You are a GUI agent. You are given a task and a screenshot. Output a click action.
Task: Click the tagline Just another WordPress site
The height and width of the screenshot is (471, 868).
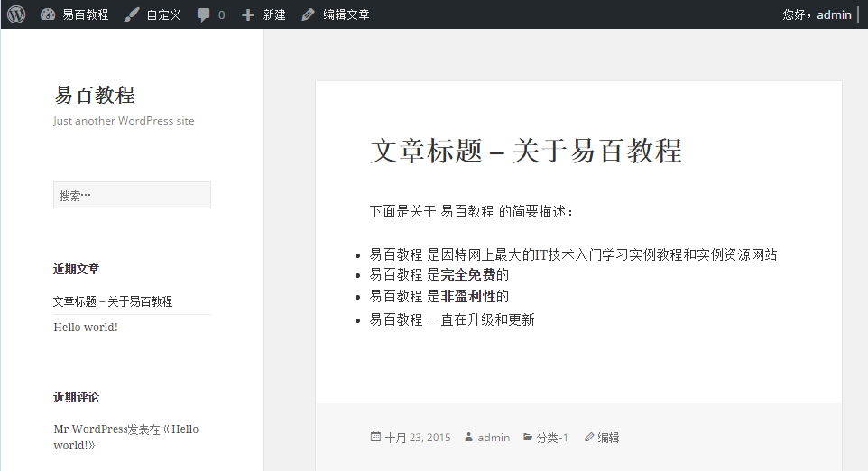[x=124, y=121]
